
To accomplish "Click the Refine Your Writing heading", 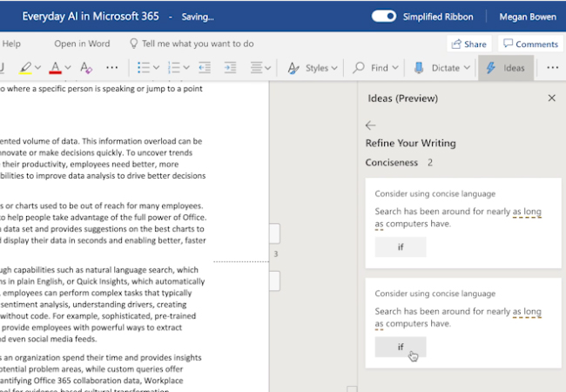I will pyautogui.click(x=410, y=144).
